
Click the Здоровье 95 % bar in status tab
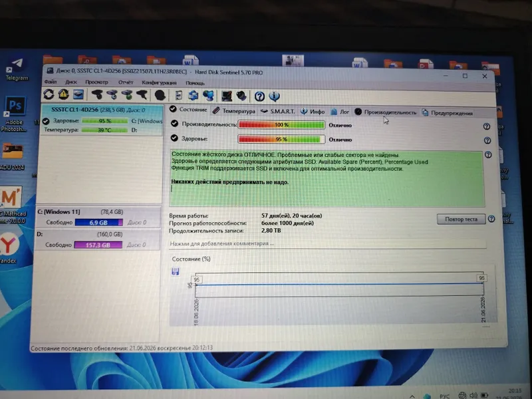pos(281,139)
